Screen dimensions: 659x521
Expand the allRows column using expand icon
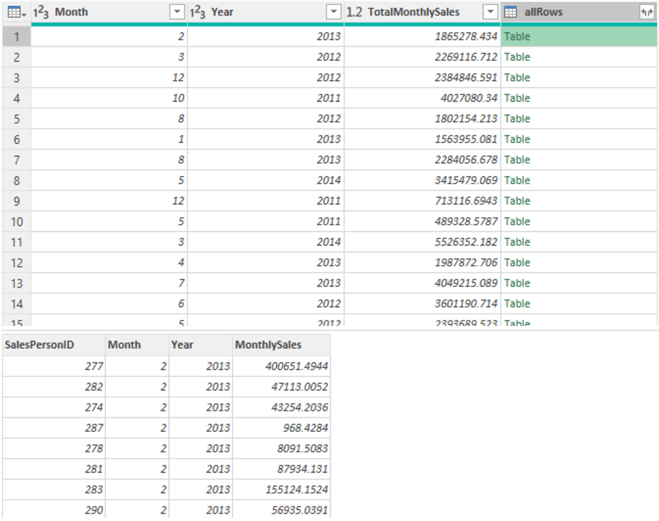click(x=646, y=11)
